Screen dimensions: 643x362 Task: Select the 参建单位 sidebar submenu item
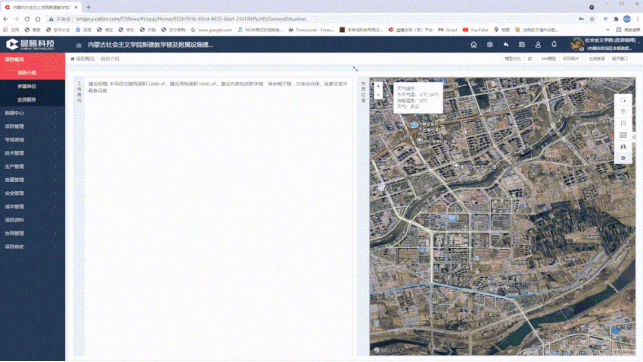pos(27,86)
